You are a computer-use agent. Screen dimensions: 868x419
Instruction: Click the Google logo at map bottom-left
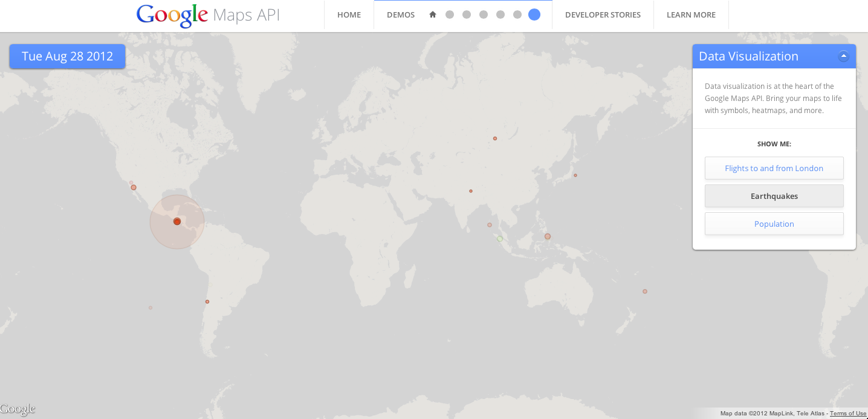pos(18,409)
